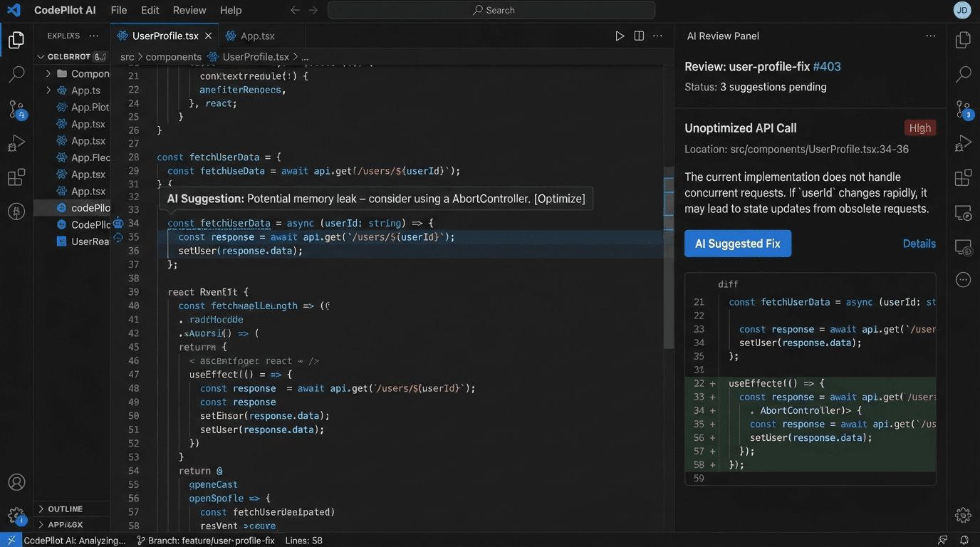
Task: Collapse the OELBRROT root folder
Action: point(41,56)
